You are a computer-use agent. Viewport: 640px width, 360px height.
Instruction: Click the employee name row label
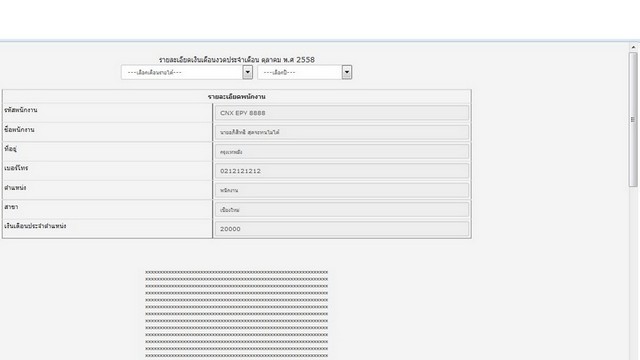[x=19, y=129]
